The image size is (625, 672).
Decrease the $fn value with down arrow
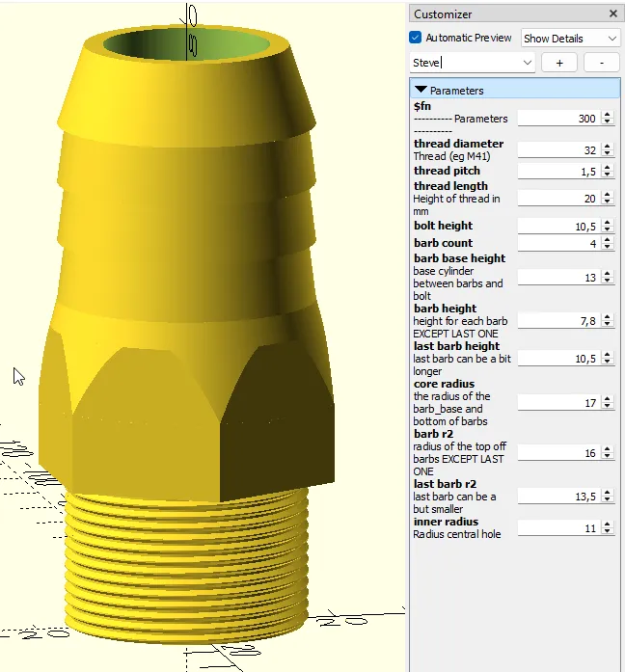click(607, 121)
